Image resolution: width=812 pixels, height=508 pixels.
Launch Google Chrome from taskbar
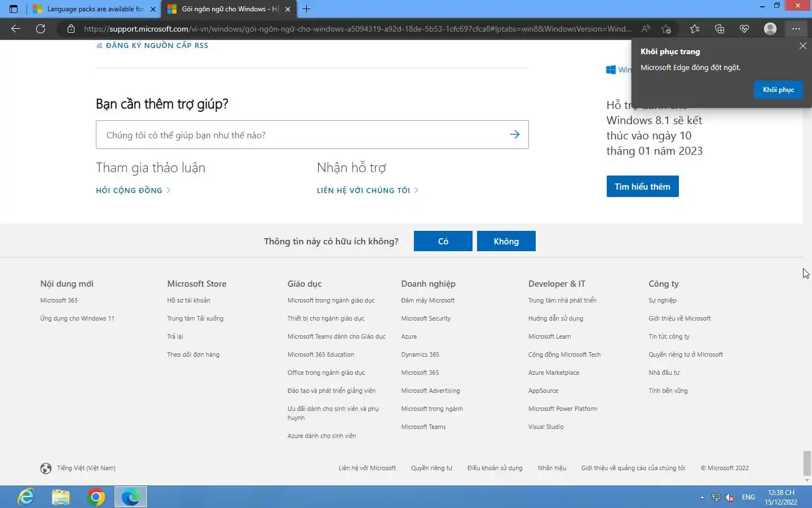point(96,497)
